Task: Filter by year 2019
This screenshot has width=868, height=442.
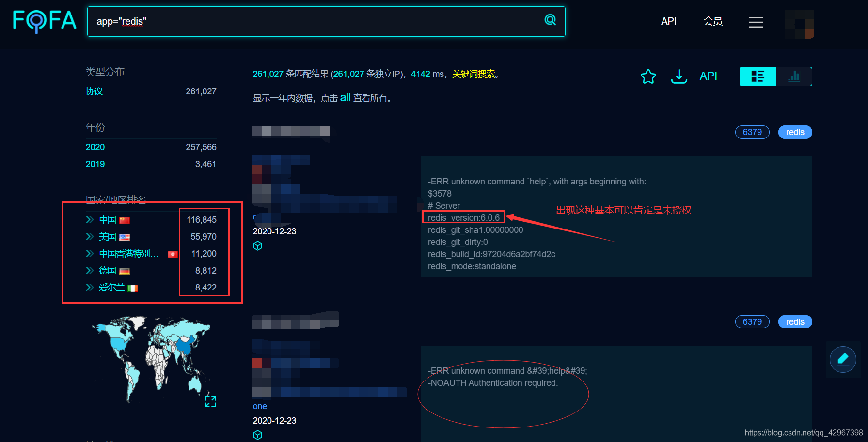Action: click(95, 164)
